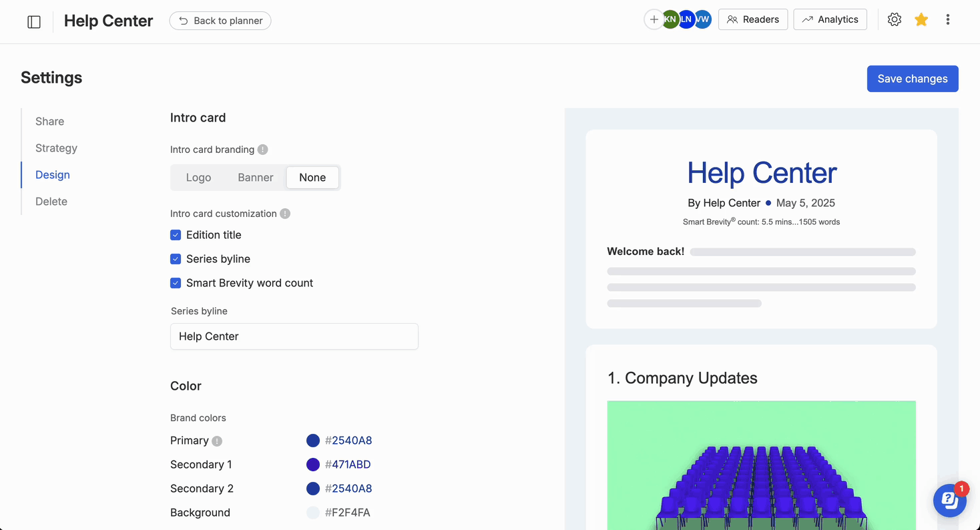Click the 'By Help Center' byline in preview
The width and height of the screenshot is (980, 530).
pos(724,203)
